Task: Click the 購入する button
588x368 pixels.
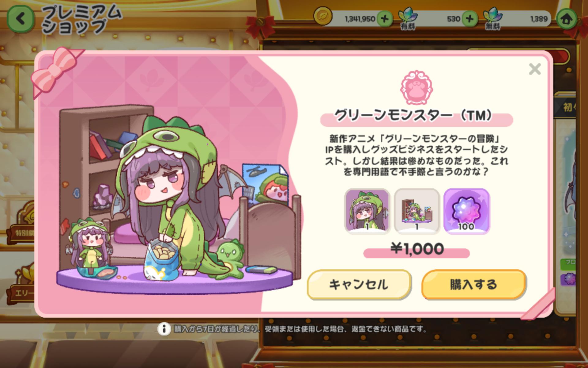Action: click(x=473, y=284)
